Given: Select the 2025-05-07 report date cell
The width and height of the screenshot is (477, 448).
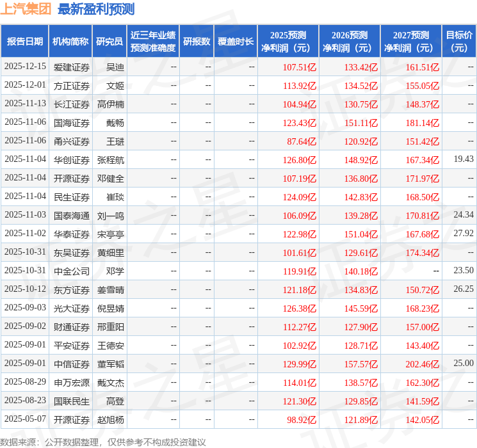Looking at the screenshot, I should click(25, 419).
